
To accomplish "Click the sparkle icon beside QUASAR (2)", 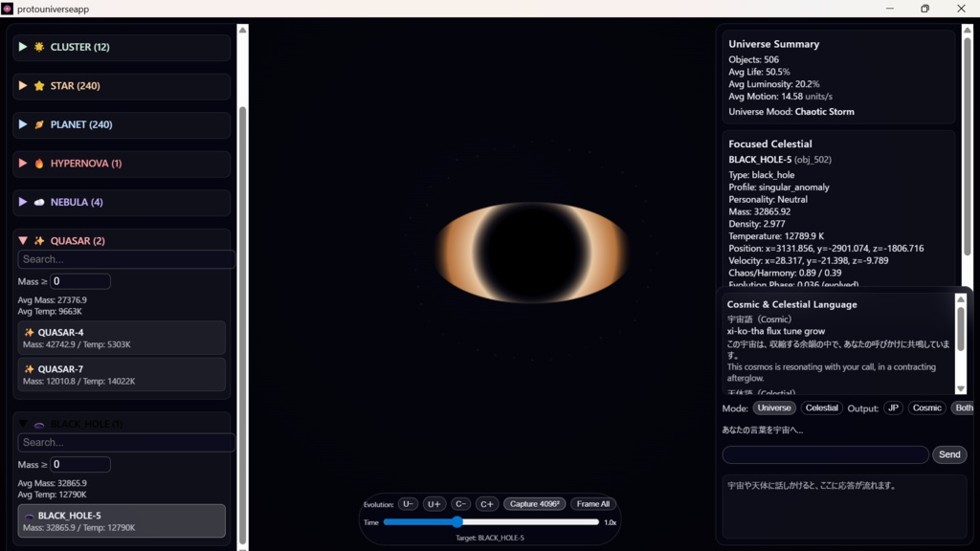I will coord(39,240).
